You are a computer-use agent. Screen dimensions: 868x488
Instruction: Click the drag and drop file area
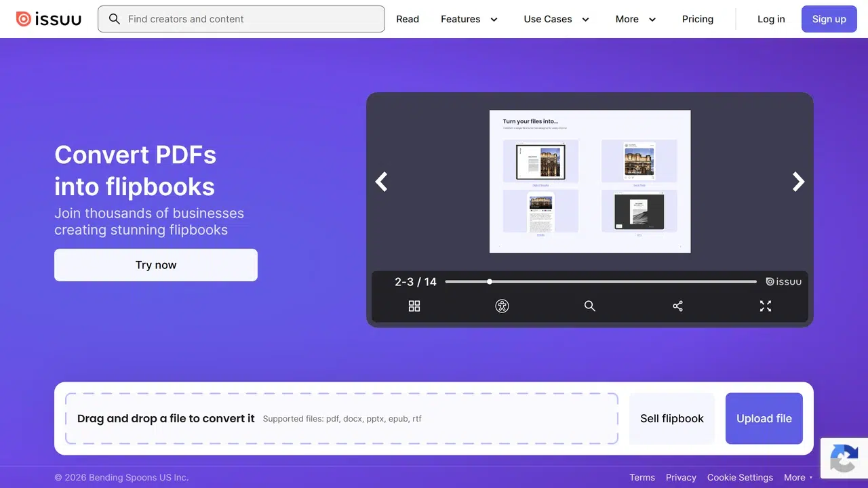pyautogui.click(x=342, y=419)
